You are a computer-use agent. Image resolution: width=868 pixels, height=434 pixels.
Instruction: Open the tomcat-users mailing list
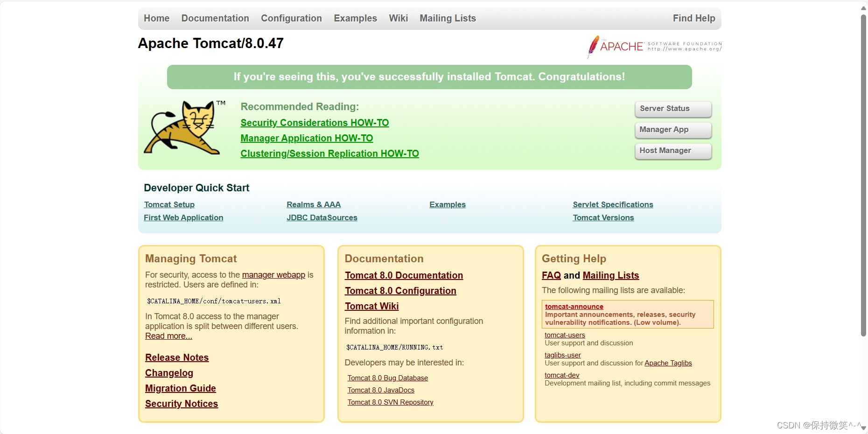coord(565,335)
